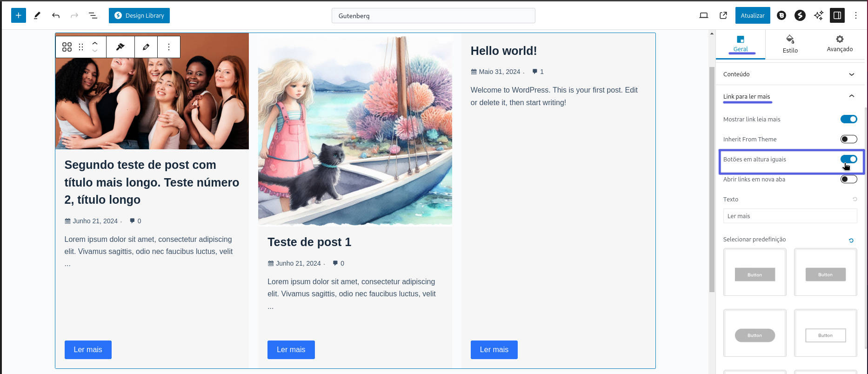Click the editor canvas vertical scrollbar
The image size is (868, 374).
coord(712,179)
